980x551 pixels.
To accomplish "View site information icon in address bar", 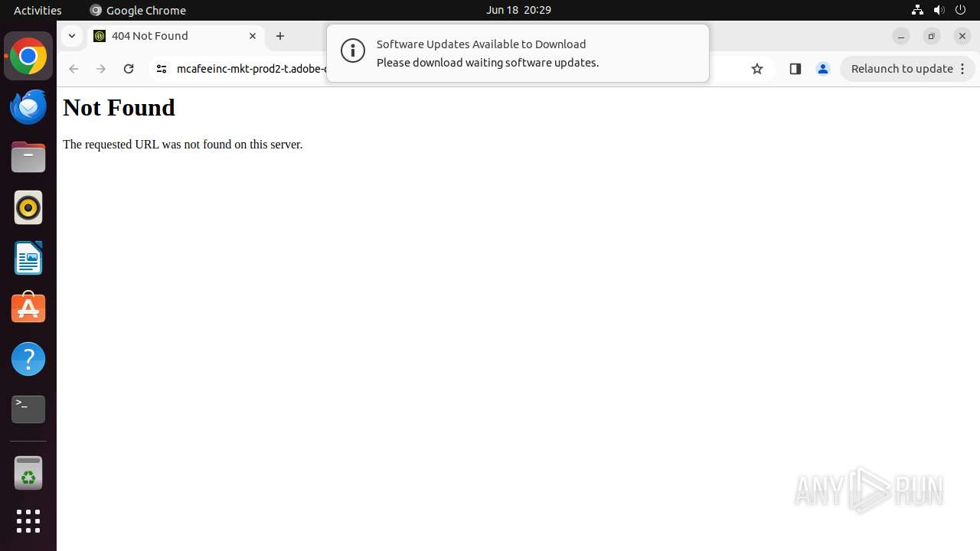I will (162, 69).
